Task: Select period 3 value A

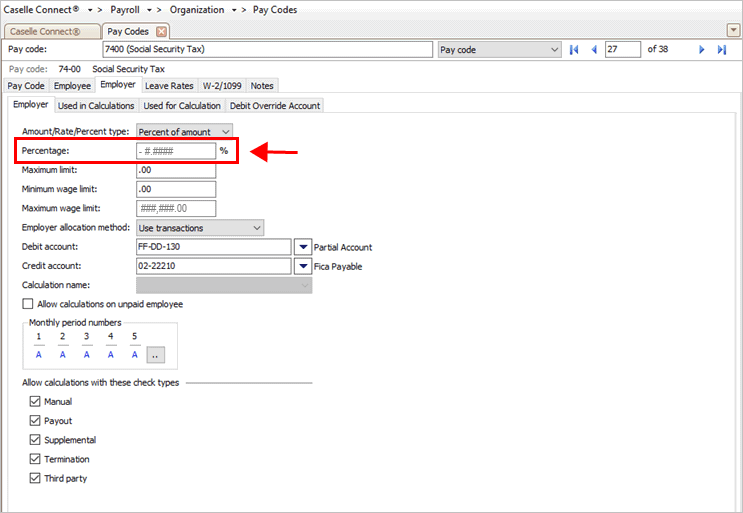Action: tap(87, 355)
